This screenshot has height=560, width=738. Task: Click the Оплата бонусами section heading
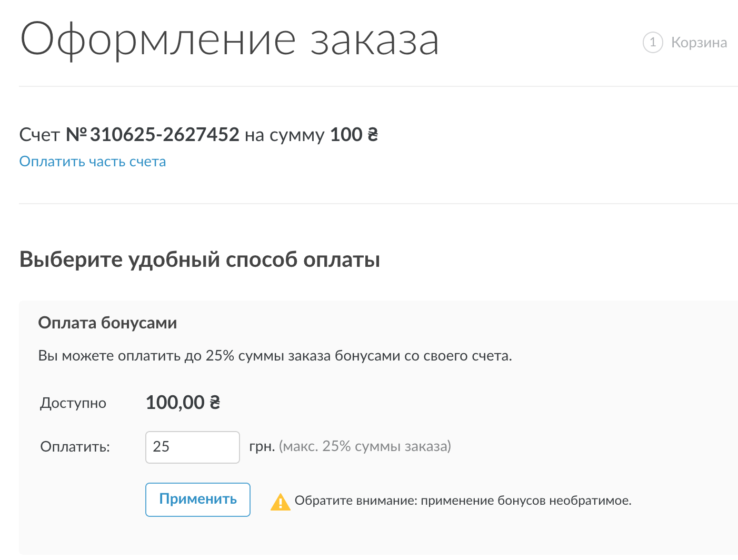[x=107, y=323]
